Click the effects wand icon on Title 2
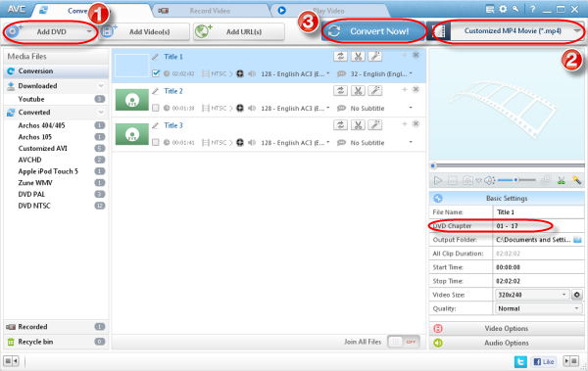 coord(375,91)
